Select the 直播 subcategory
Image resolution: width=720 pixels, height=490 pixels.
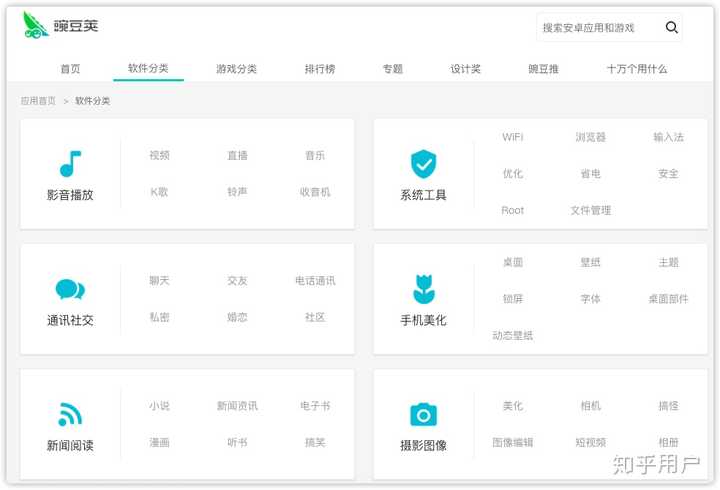(237, 155)
